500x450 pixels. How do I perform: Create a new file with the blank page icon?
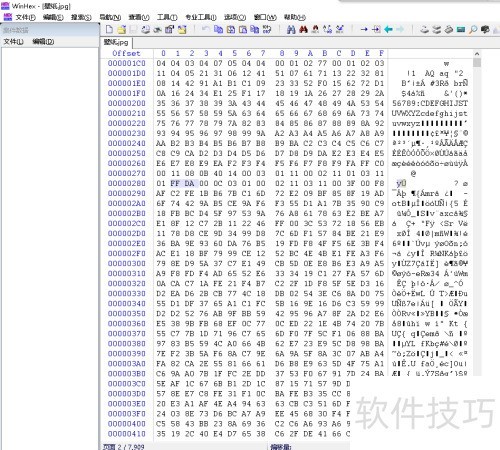109,29
